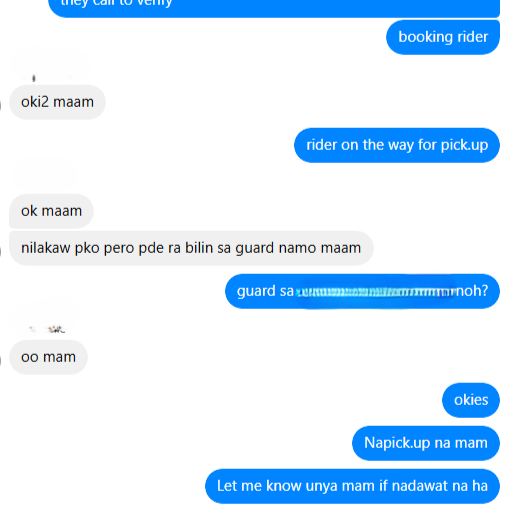This screenshot has width=507, height=507.
Task: Click the 'oo mam' reply bubble
Action: 48,357
